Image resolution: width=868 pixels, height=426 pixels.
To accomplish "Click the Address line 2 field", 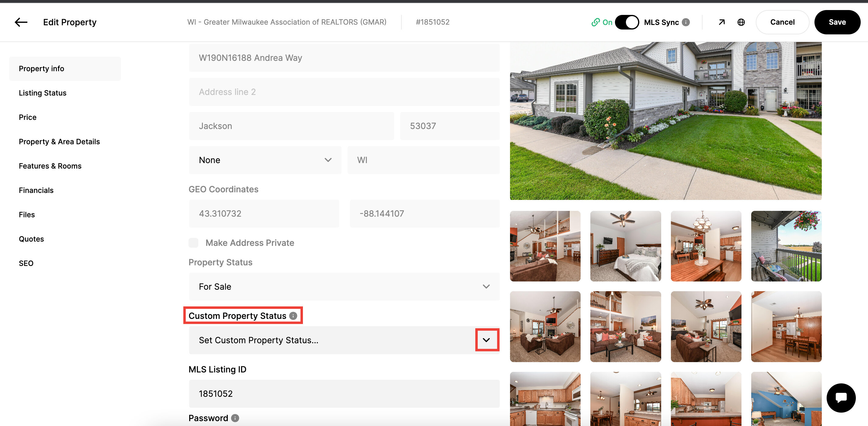I will [x=344, y=92].
